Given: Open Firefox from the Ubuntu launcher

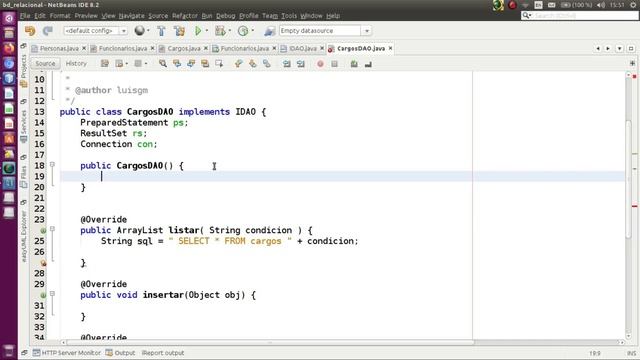Looking at the screenshot, I should coord(9,48).
